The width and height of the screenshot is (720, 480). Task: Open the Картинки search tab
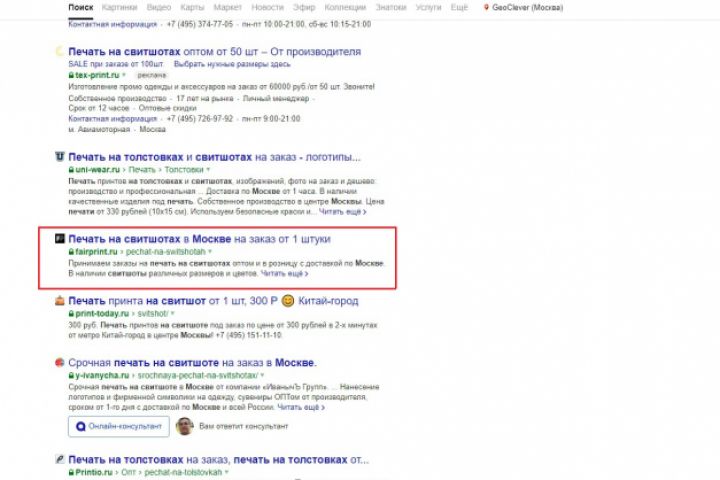click(x=119, y=7)
